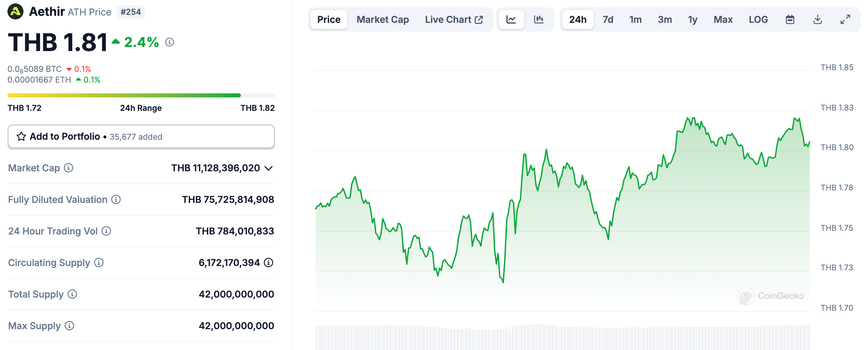The image size is (868, 350).
Task: Switch to line chart view icon
Action: pyautogui.click(x=511, y=19)
